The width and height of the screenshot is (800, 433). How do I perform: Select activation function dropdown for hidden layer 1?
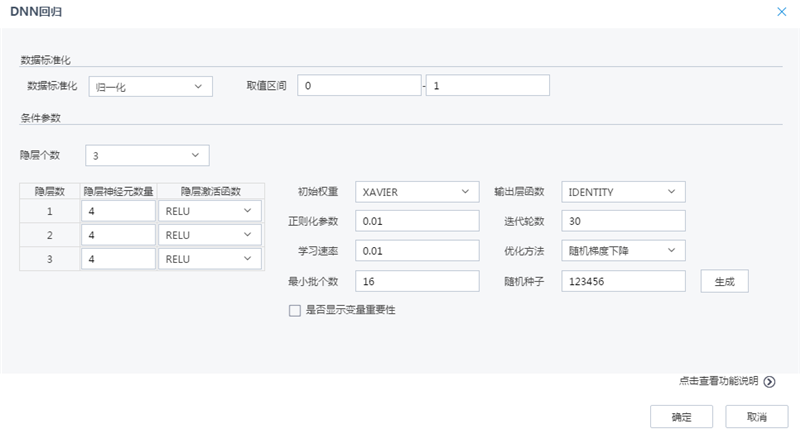click(209, 211)
